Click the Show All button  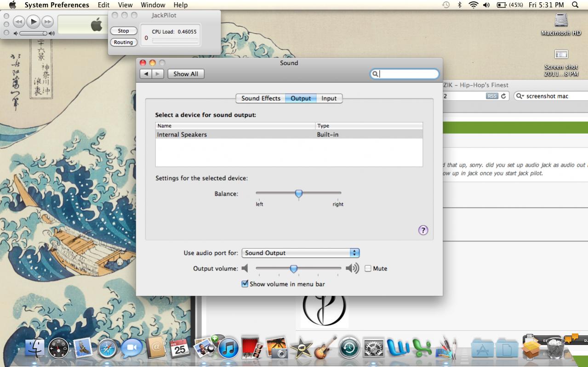pos(186,74)
